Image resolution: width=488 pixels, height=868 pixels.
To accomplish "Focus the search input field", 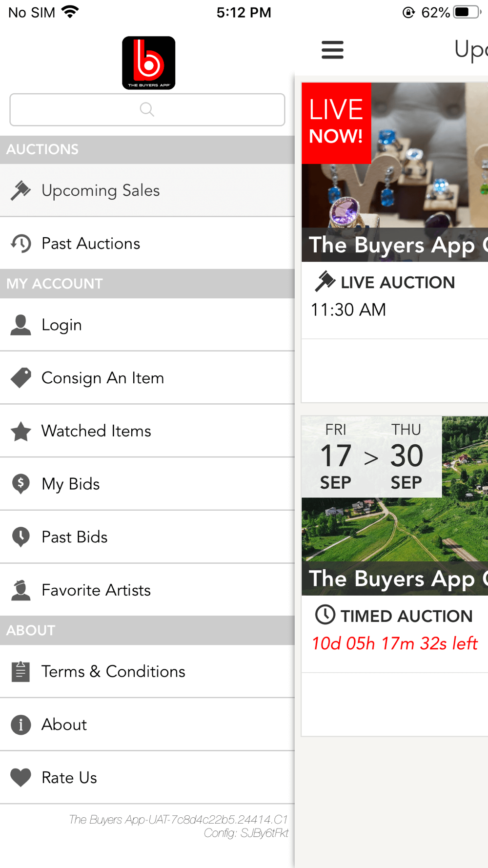I will tap(147, 109).
